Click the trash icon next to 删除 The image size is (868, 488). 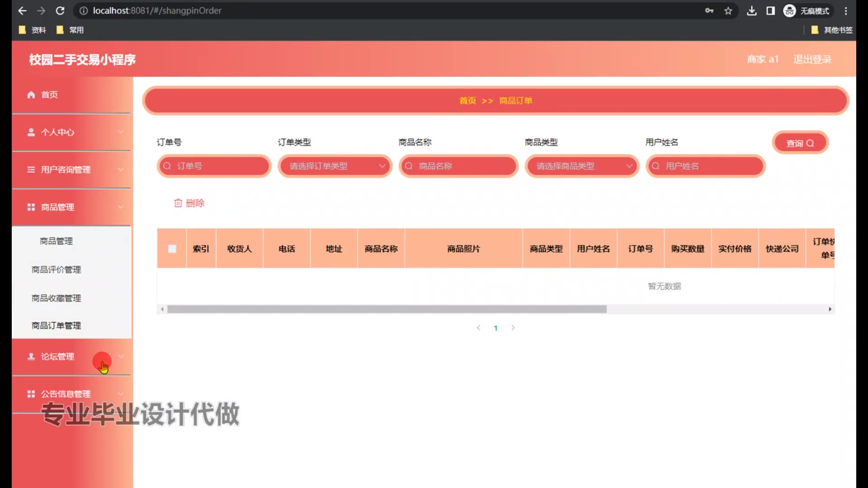click(x=178, y=203)
